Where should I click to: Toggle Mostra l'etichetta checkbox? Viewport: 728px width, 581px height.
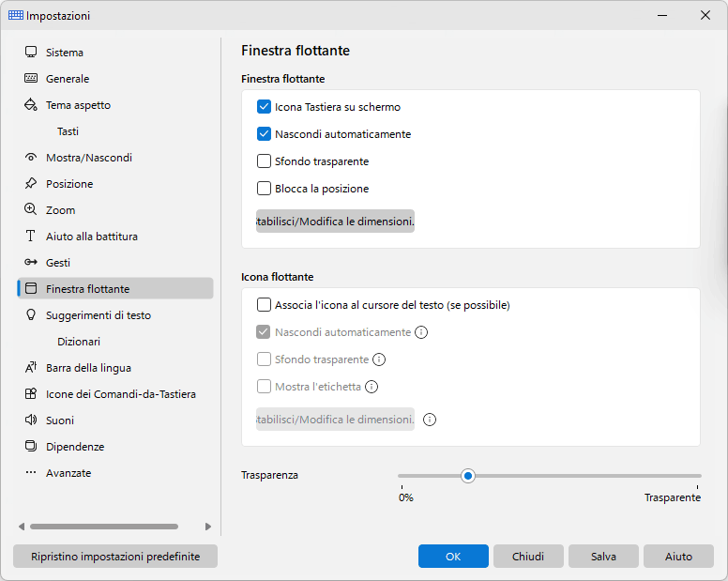[264, 387]
